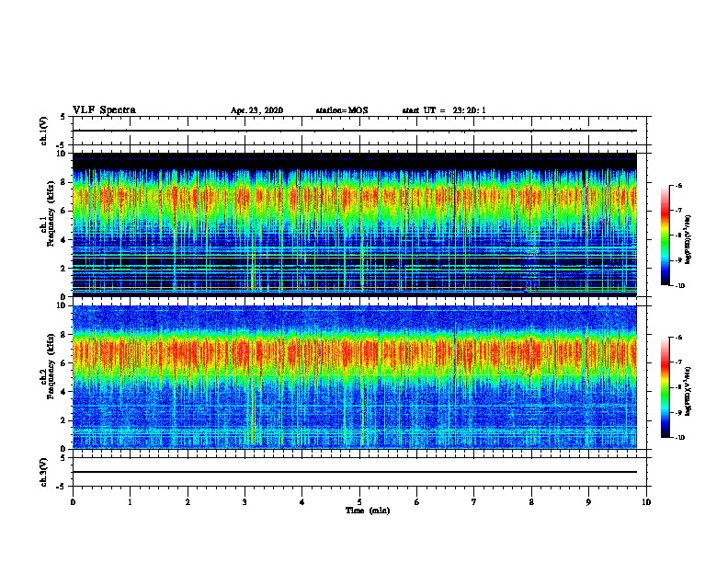The width and height of the screenshot is (728, 563).
Task: Click the "2" kHz tick of ch.2 spectrogram
Action: coord(63,420)
